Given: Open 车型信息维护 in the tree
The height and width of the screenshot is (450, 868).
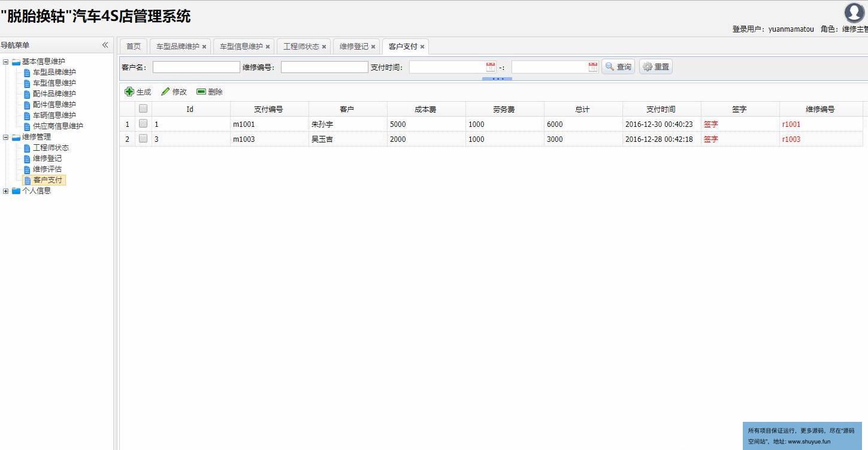Looking at the screenshot, I should click(55, 83).
